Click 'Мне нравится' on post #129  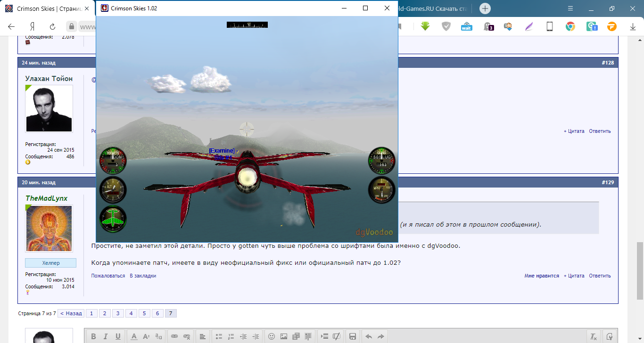coord(542,276)
